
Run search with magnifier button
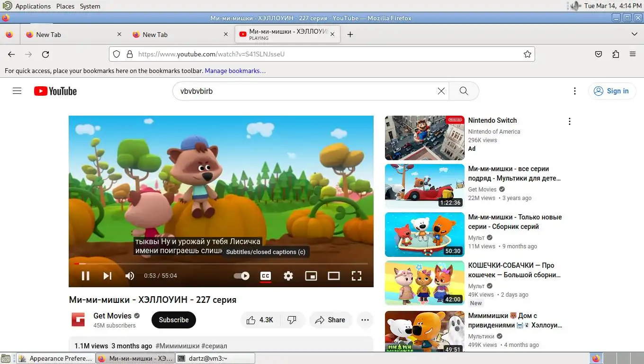464,91
